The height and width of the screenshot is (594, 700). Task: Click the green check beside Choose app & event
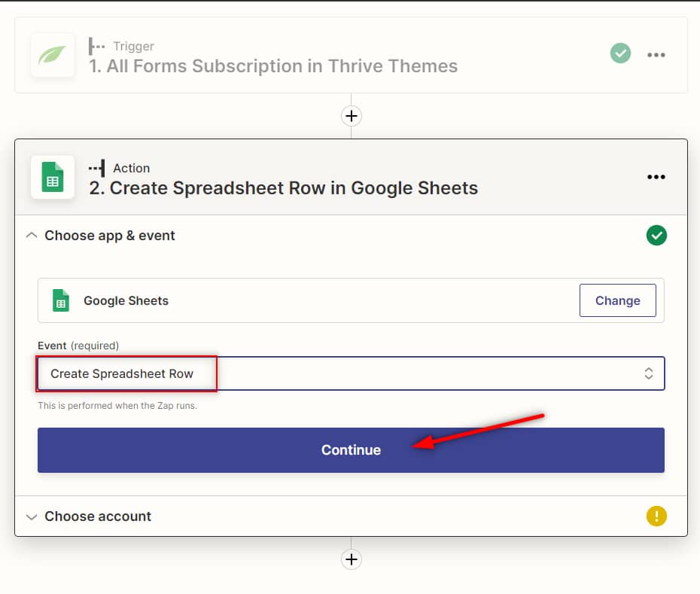[x=656, y=236]
